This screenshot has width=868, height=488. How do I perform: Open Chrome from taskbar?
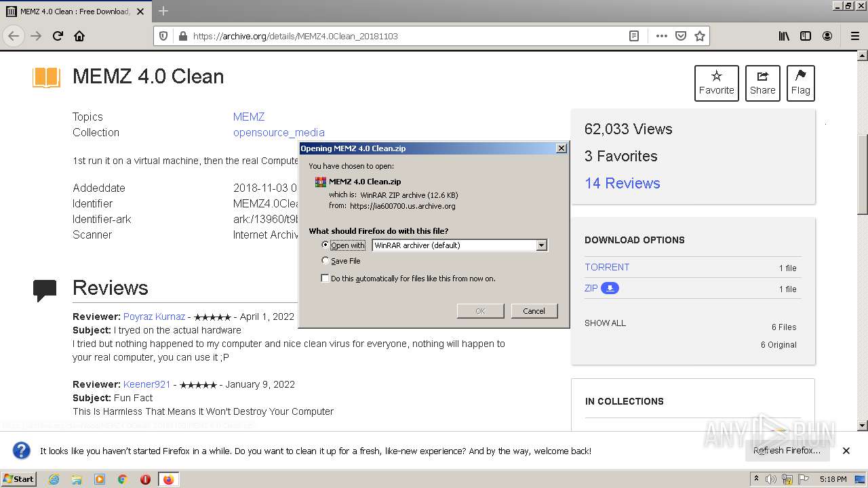click(123, 479)
